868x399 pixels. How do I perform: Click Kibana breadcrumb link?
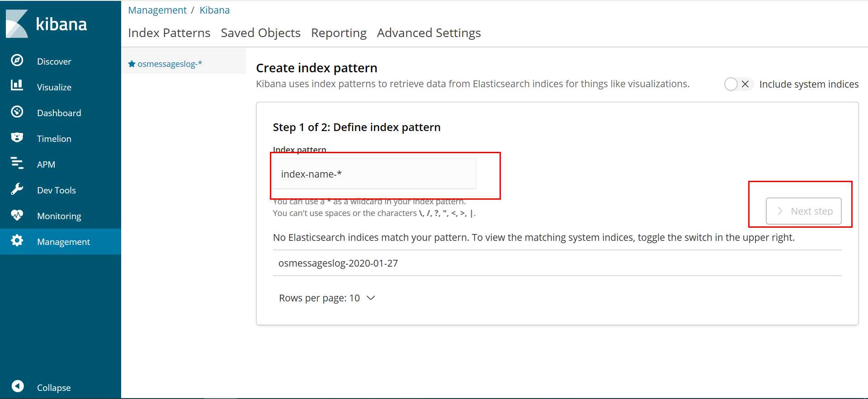[215, 10]
